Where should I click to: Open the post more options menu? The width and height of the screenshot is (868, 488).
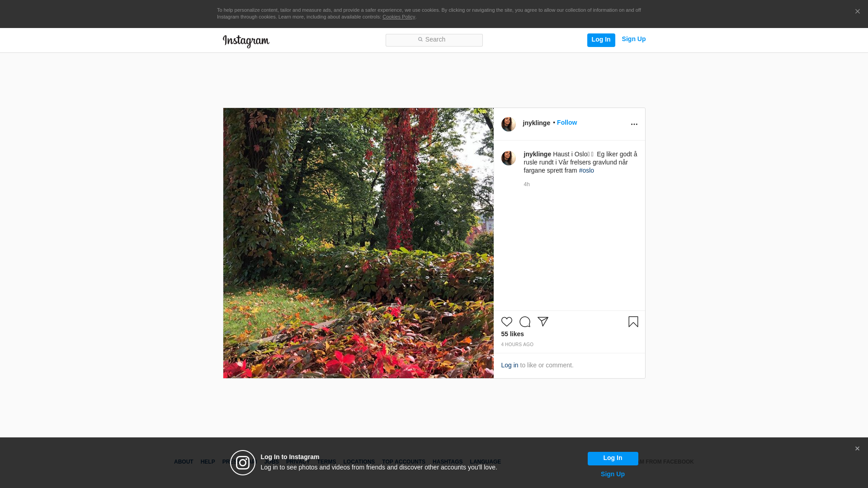(x=634, y=124)
